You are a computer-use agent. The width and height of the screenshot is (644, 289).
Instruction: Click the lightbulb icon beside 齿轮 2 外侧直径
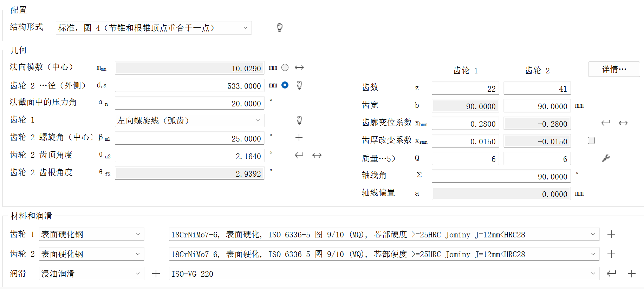[299, 85]
